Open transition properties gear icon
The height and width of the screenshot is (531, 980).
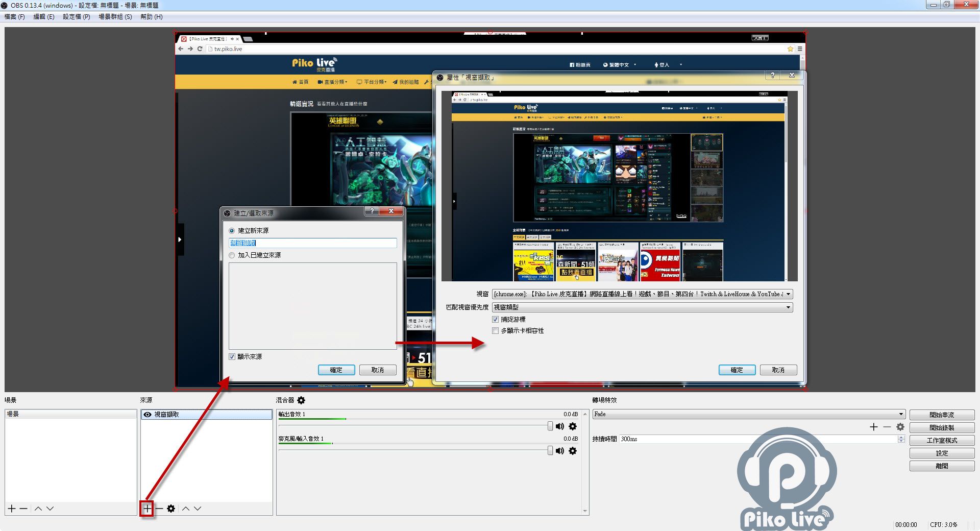pos(900,427)
